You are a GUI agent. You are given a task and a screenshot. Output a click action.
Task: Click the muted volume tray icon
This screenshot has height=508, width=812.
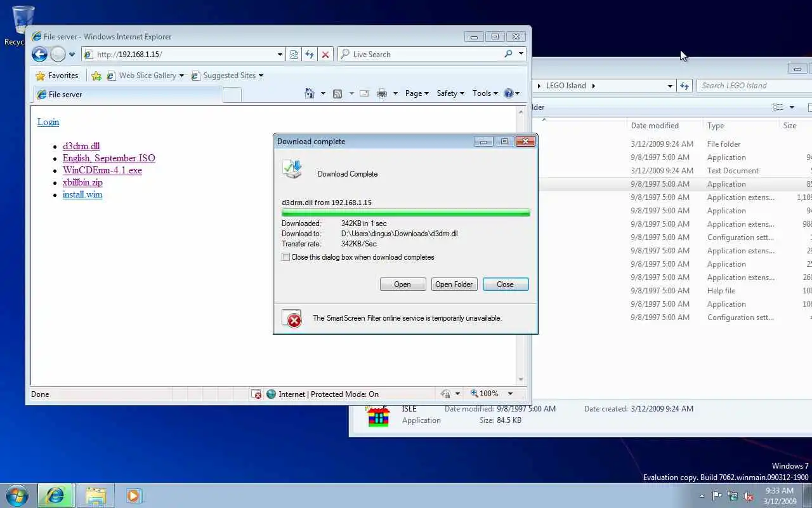point(749,497)
